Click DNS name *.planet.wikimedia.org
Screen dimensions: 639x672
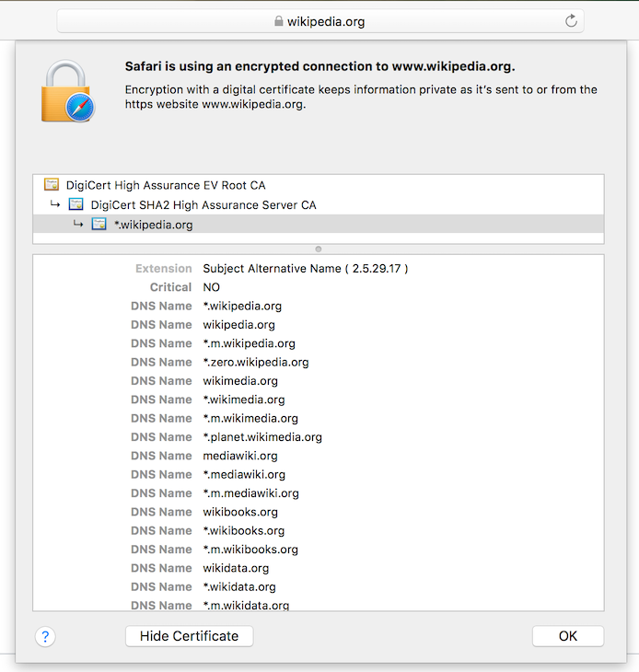coord(262,437)
